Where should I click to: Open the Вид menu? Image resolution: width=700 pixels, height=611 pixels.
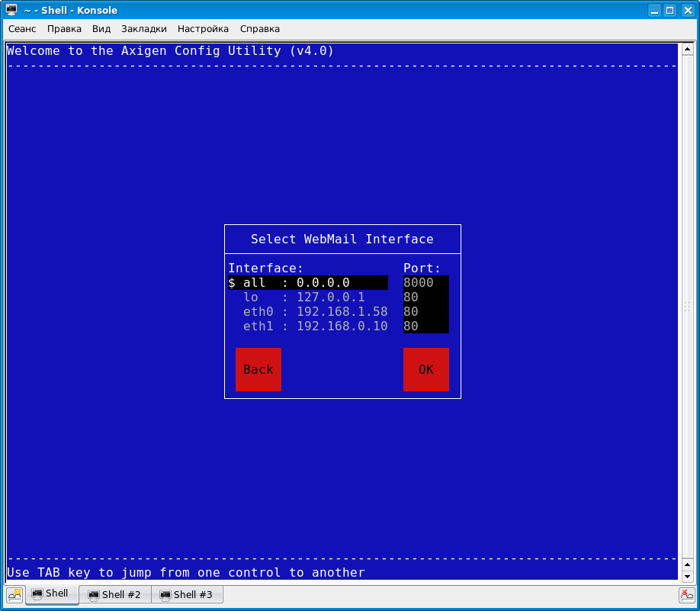tap(101, 29)
